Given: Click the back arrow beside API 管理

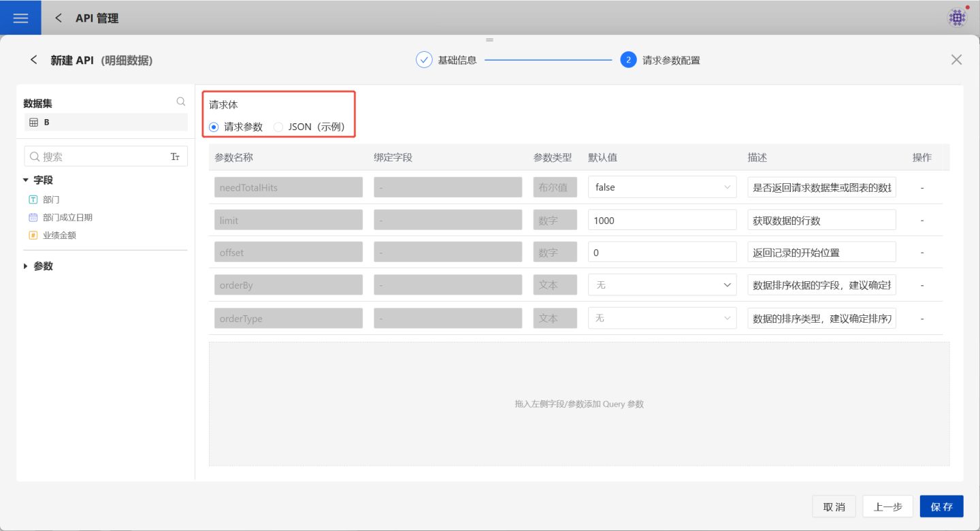Looking at the screenshot, I should pos(59,18).
